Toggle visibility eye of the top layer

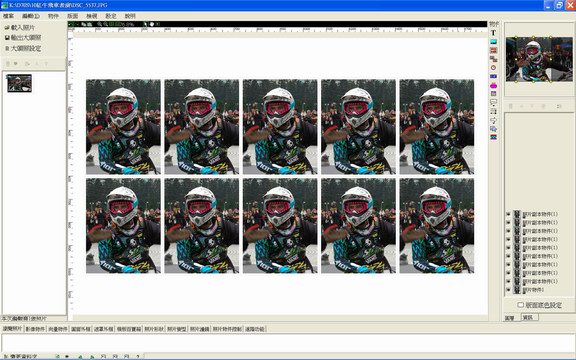[x=508, y=214]
